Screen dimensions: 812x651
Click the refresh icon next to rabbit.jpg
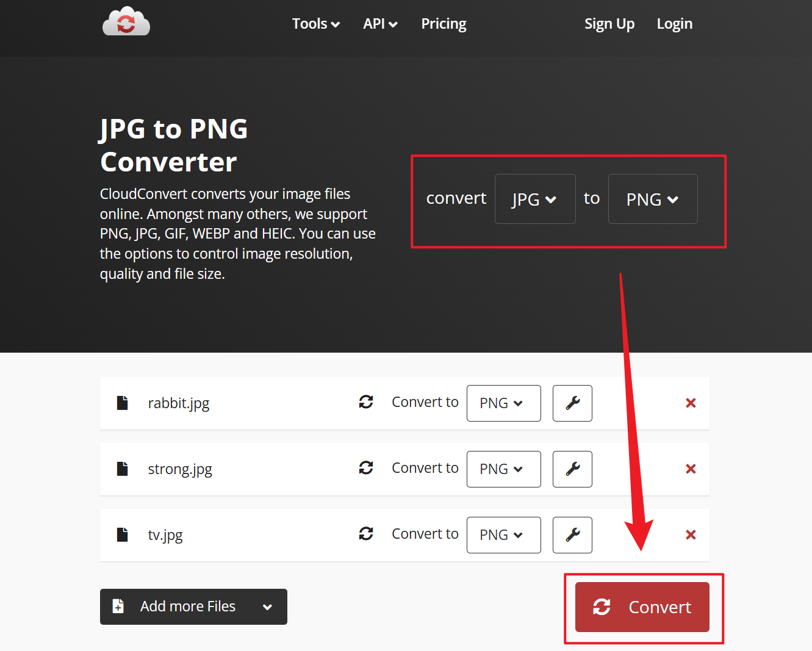click(x=366, y=402)
